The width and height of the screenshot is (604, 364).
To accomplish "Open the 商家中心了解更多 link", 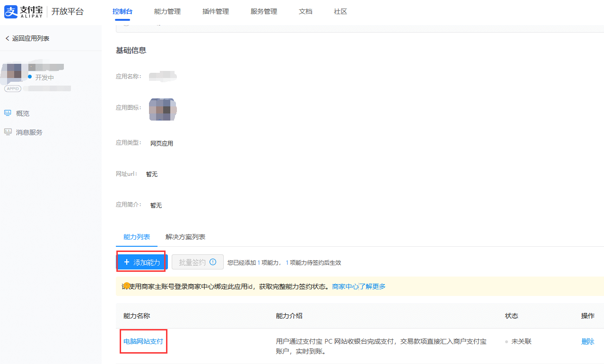I will pos(359,286).
